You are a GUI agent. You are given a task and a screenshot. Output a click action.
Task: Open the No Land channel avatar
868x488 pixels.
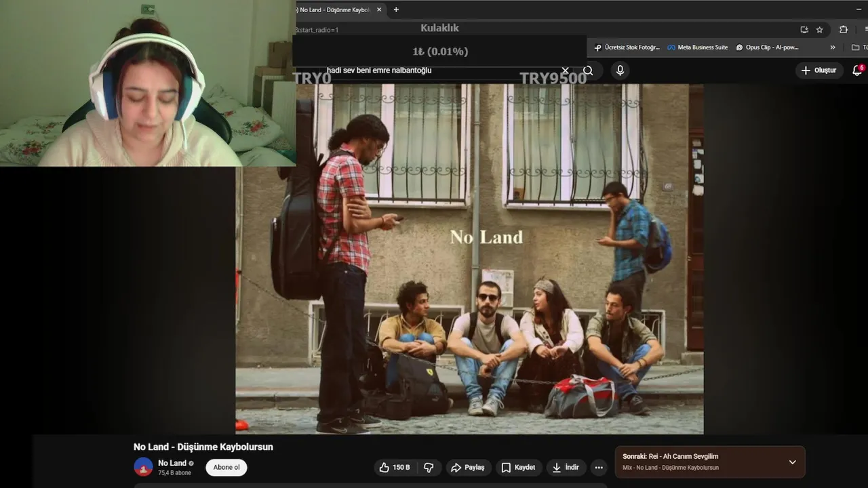(x=143, y=467)
